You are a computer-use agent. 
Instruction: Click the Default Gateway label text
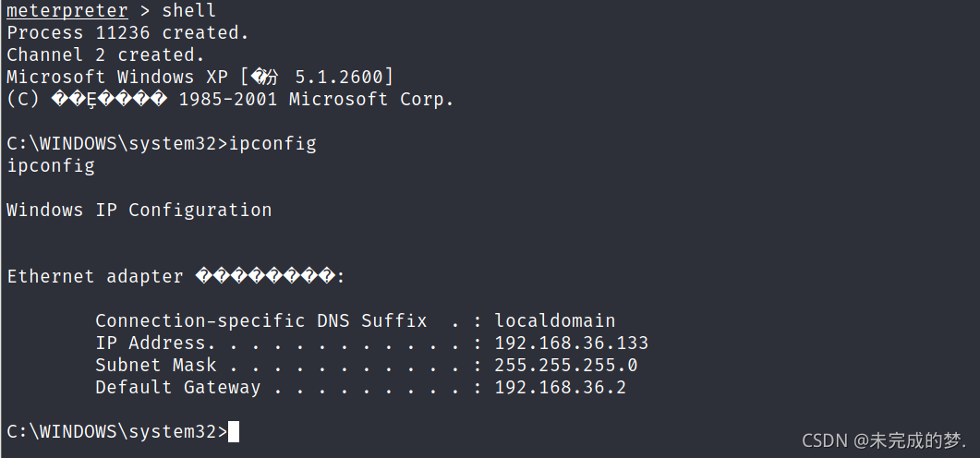click(177, 388)
